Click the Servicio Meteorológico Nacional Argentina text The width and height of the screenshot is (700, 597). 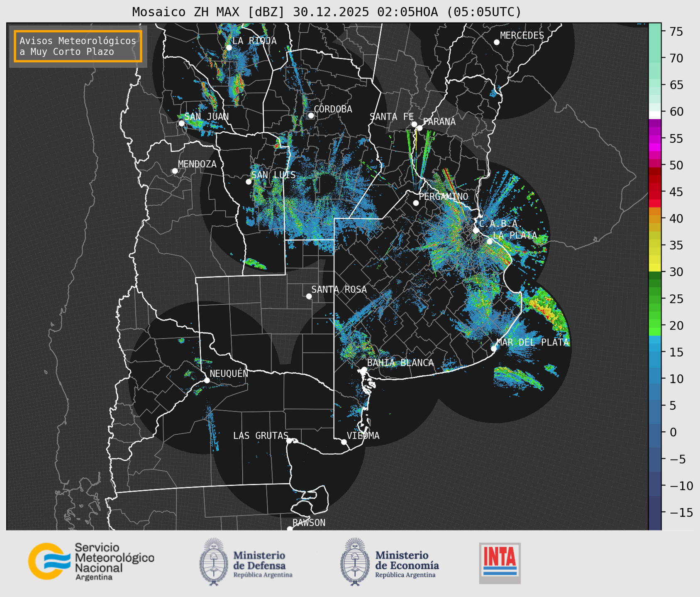click(x=114, y=561)
